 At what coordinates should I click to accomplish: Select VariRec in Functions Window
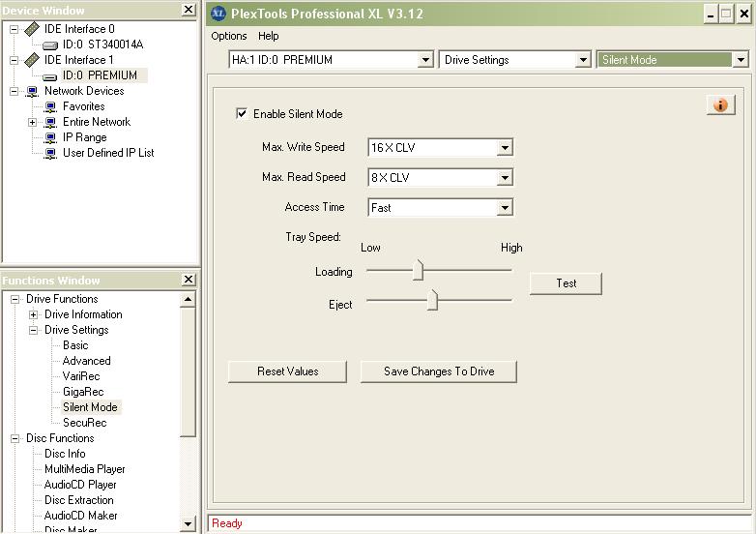pyautogui.click(x=81, y=376)
